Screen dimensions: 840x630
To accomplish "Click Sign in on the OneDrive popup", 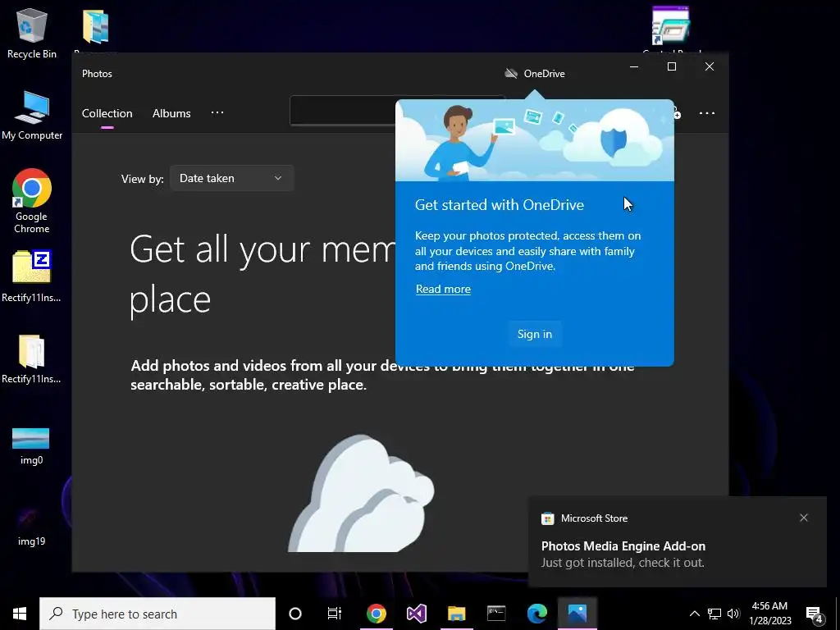I will (x=534, y=334).
